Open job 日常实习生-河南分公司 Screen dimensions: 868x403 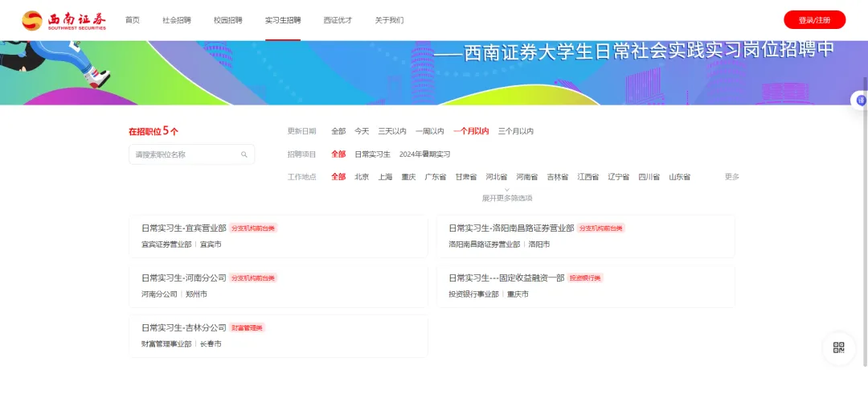pos(184,278)
